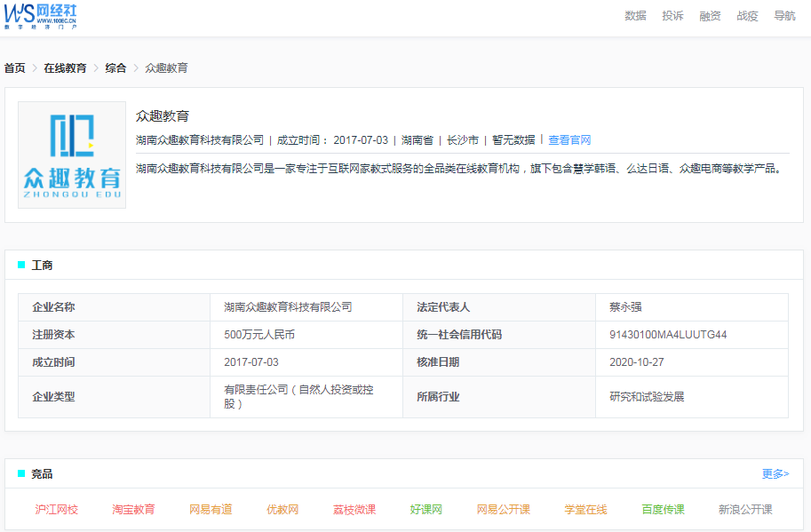The image size is (811, 532).
Task: Open competitor 网易有道
Action: pyautogui.click(x=211, y=509)
